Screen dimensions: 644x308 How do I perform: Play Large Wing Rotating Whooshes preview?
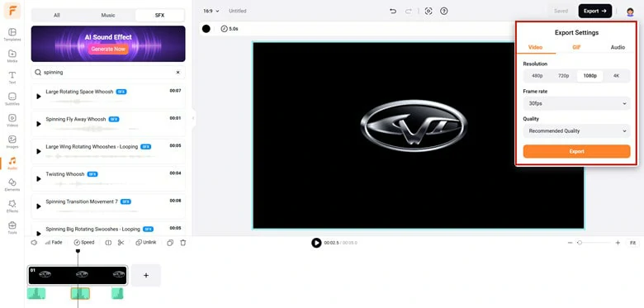tap(39, 151)
